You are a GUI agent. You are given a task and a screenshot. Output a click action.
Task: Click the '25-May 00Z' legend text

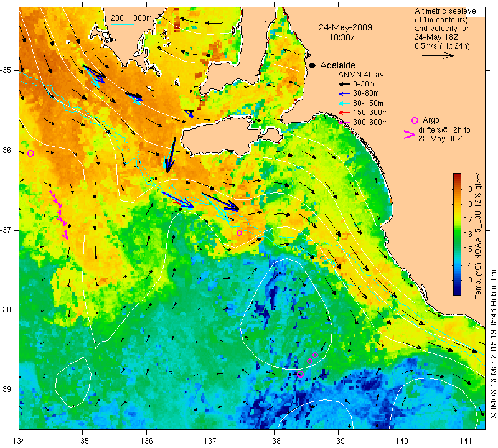pyautogui.click(x=440, y=138)
